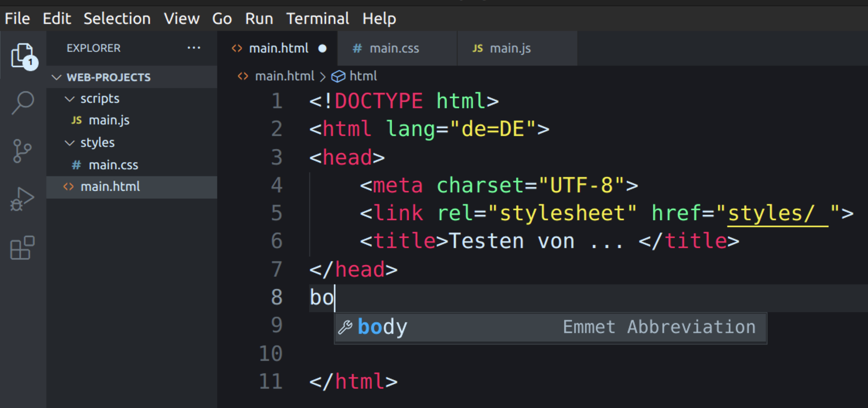This screenshot has width=868, height=408.
Task: Open the Source Control icon
Action: (22, 151)
